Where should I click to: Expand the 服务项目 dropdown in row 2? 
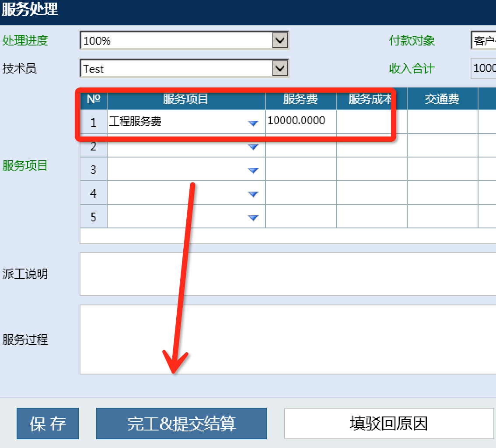pyautogui.click(x=253, y=147)
